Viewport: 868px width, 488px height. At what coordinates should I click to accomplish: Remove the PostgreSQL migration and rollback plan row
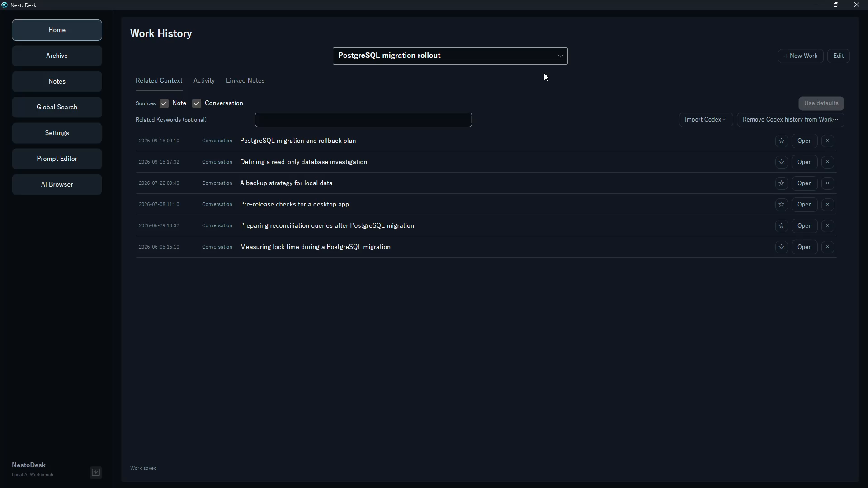[x=827, y=141]
